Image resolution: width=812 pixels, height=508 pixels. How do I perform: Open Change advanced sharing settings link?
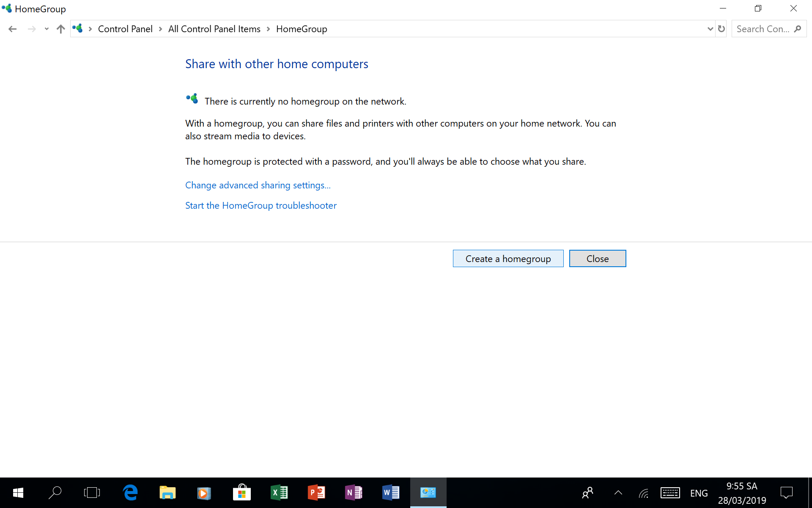(x=258, y=185)
